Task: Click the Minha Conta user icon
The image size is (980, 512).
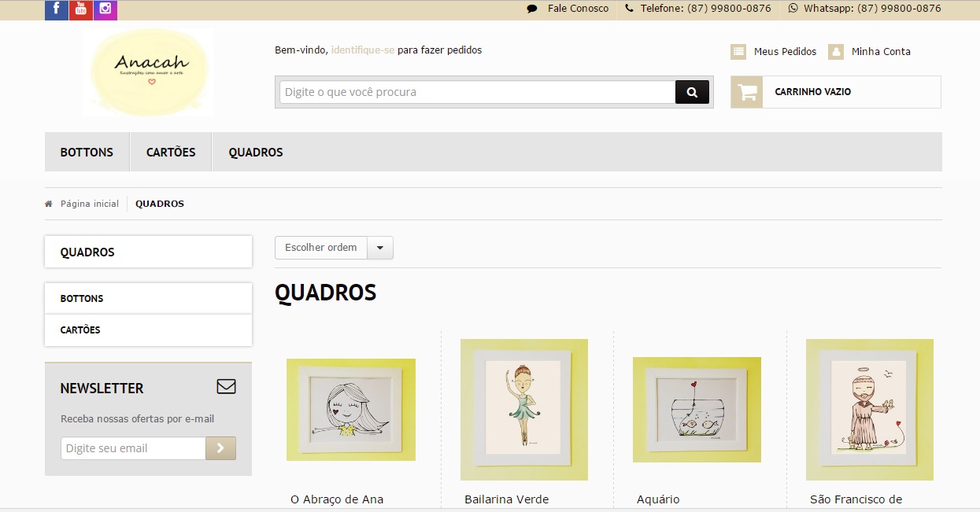Action: [836, 52]
